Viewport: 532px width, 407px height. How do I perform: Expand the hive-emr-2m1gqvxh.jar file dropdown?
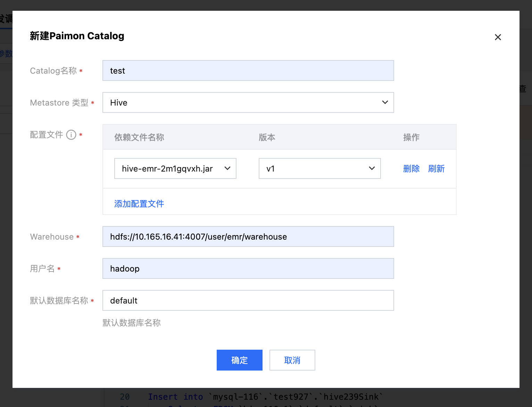pyautogui.click(x=175, y=168)
